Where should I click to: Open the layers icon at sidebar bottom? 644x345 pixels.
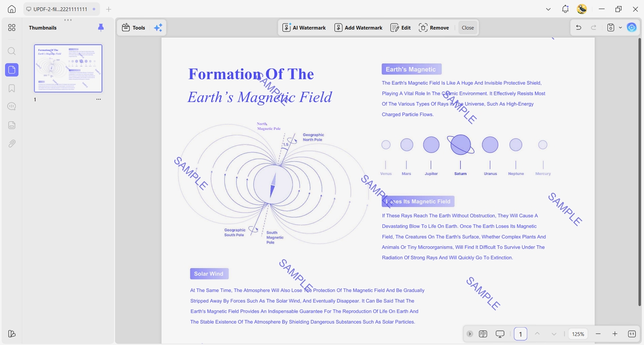click(12, 334)
